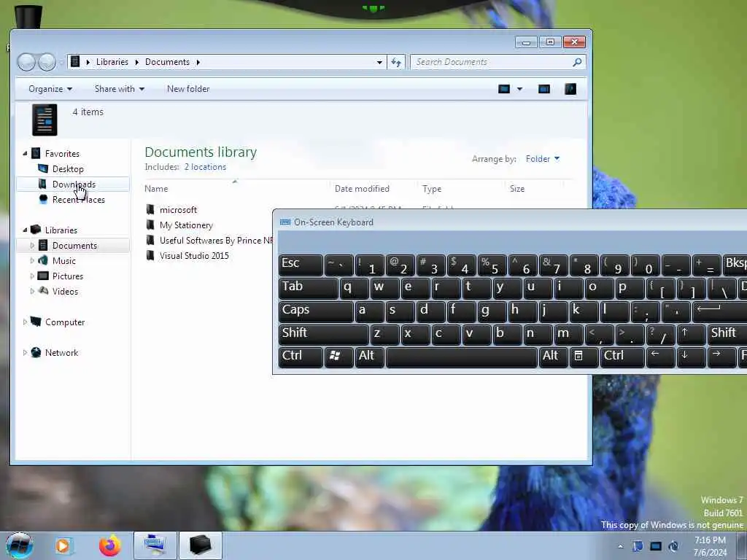
Task: Open the Share with menu
Action: pos(119,89)
